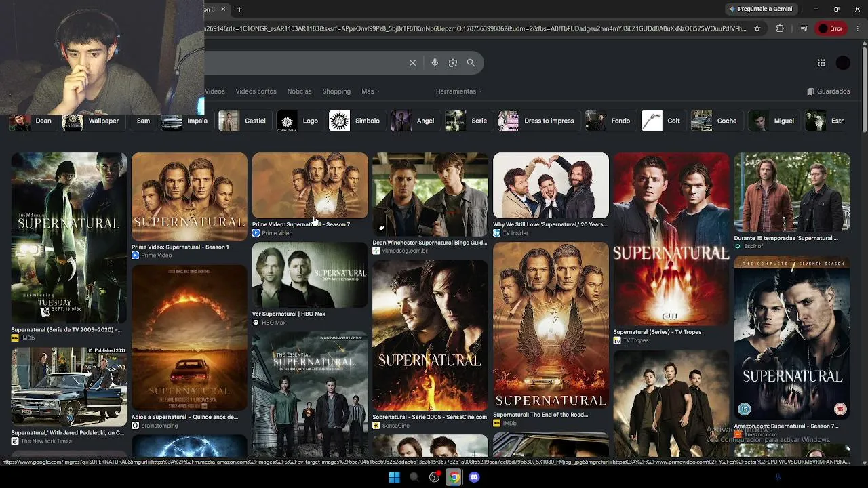Open Windows taskbar search
This screenshot has width=868, height=488.
coord(414,477)
